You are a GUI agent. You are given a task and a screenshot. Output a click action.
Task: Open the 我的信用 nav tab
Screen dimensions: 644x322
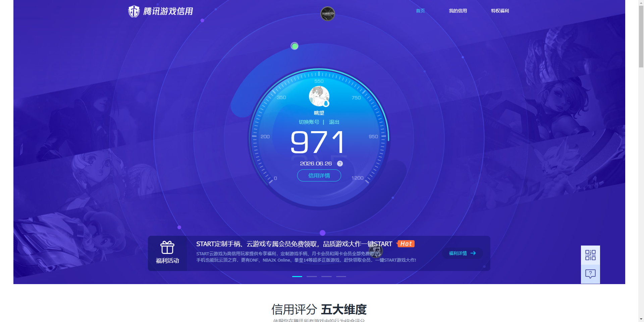pos(458,11)
